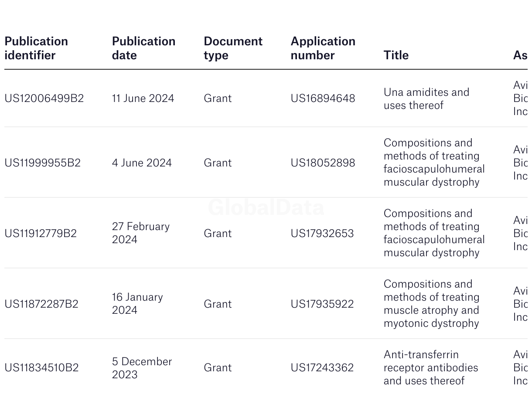Click the date 11 June 2024
Screen dimensions: 532x414
tap(143, 98)
